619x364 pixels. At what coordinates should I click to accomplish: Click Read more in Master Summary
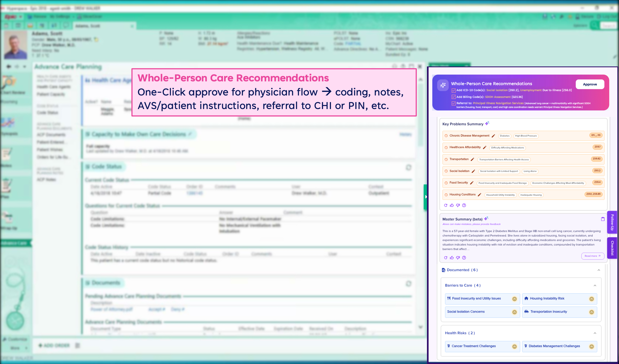[x=592, y=256]
